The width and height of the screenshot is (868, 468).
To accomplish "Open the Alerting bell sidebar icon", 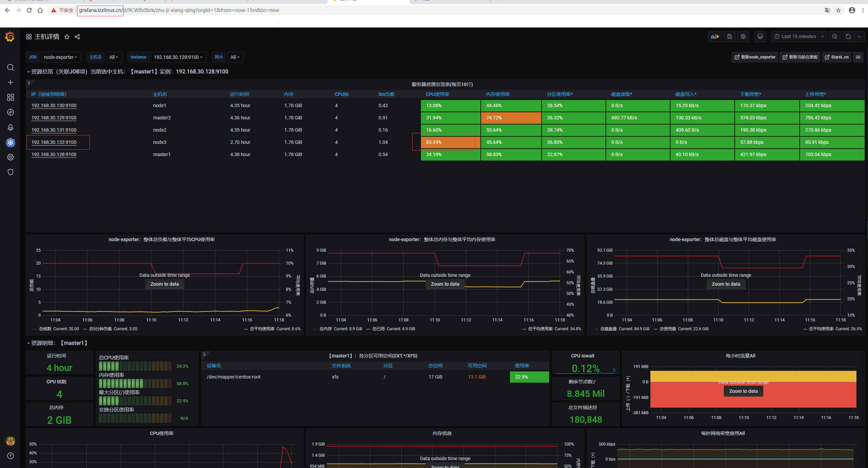I will pos(11,127).
